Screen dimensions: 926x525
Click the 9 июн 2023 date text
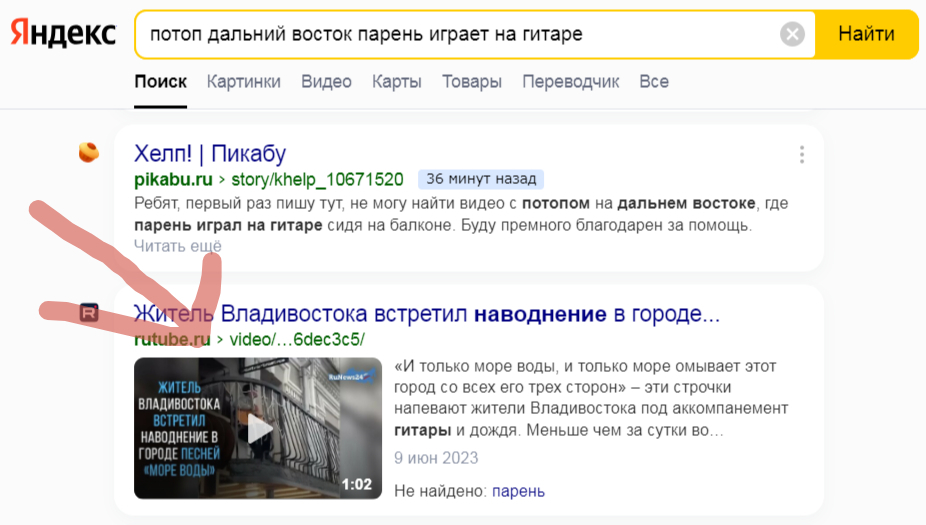click(x=436, y=458)
